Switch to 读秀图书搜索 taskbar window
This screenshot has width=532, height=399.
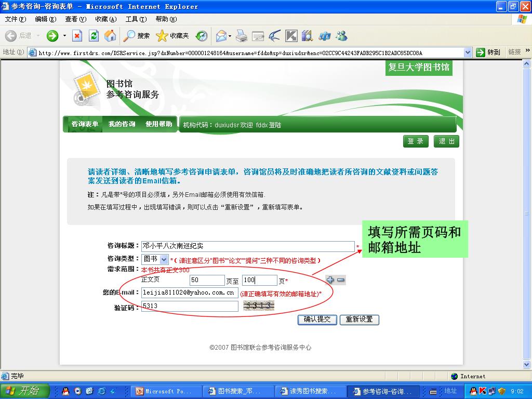(311, 391)
